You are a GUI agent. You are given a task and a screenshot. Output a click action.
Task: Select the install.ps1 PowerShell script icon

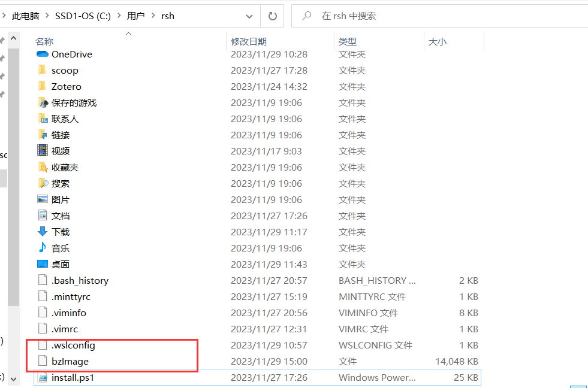click(x=42, y=377)
